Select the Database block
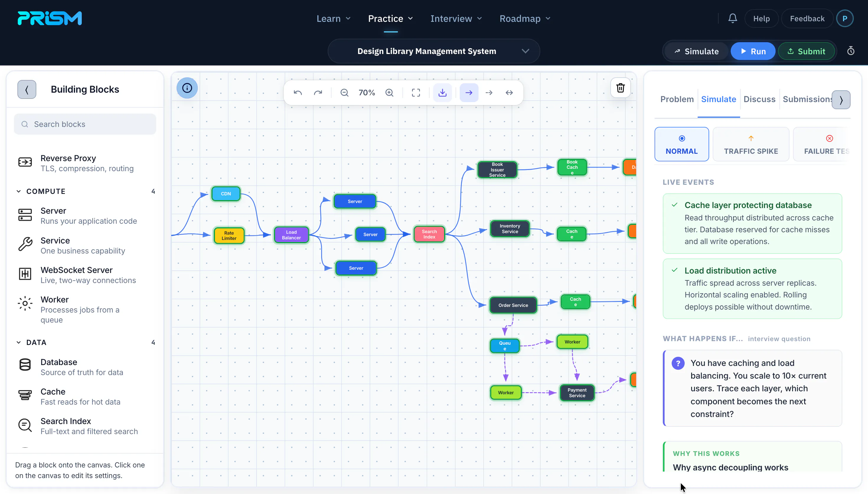This screenshot has height=494, width=868. [x=85, y=367]
